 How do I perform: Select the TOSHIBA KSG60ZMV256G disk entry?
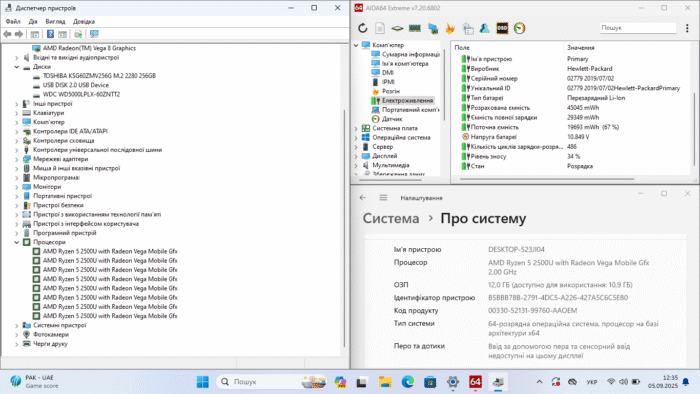pyautogui.click(x=99, y=76)
